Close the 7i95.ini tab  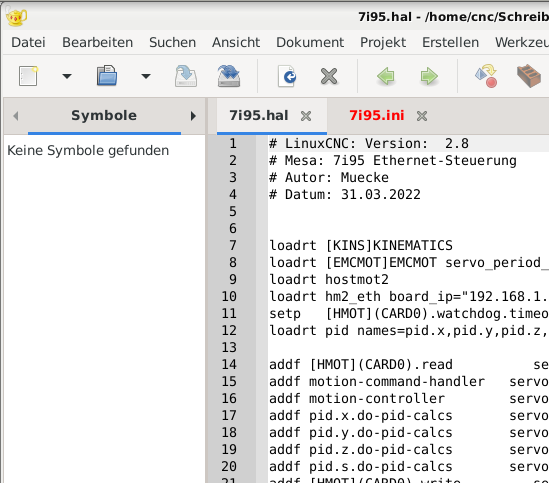tap(422, 116)
